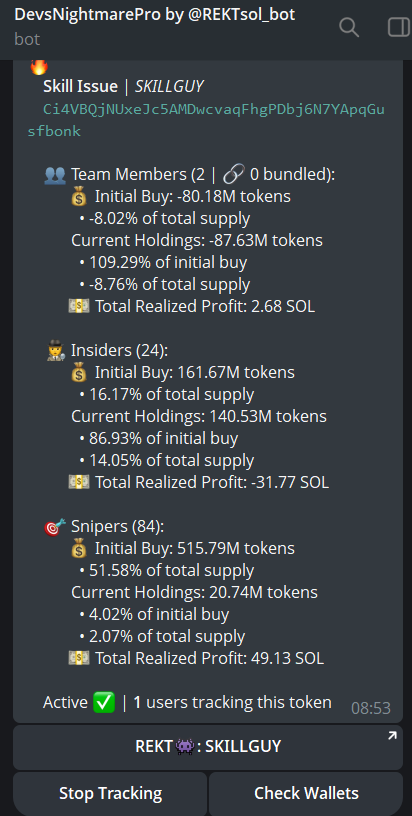
Task: Click the 08:53 message timestamp
Action: pos(371,708)
